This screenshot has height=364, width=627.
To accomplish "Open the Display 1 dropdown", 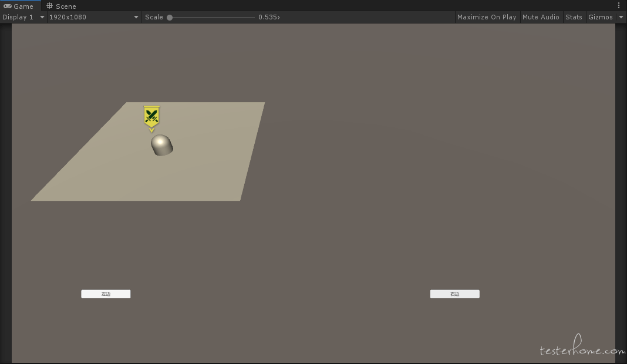I will 23,17.
